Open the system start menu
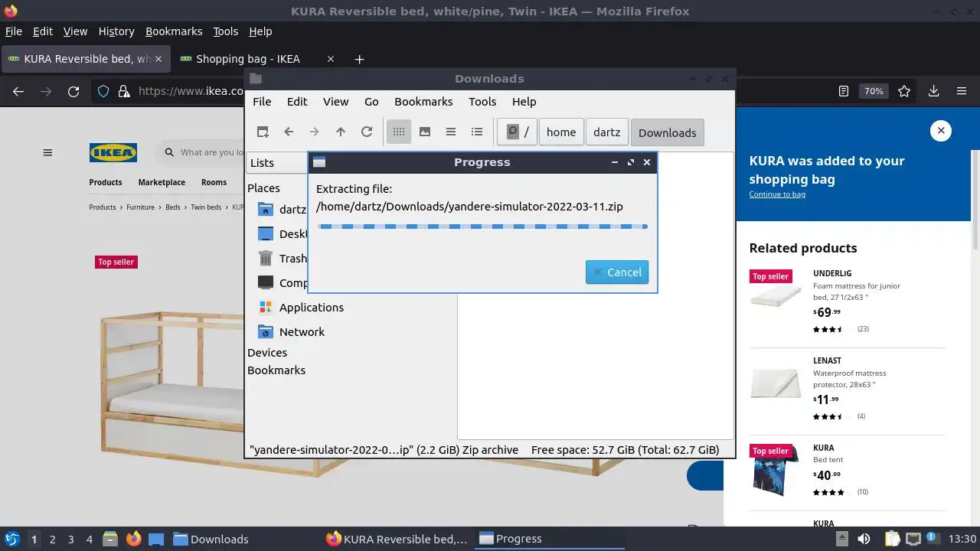The height and width of the screenshot is (551, 980). pos(12,539)
